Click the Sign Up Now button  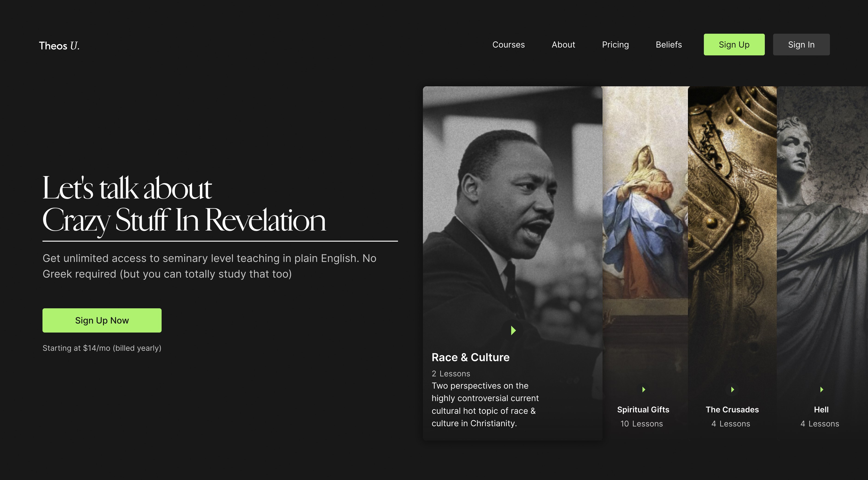click(x=102, y=320)
